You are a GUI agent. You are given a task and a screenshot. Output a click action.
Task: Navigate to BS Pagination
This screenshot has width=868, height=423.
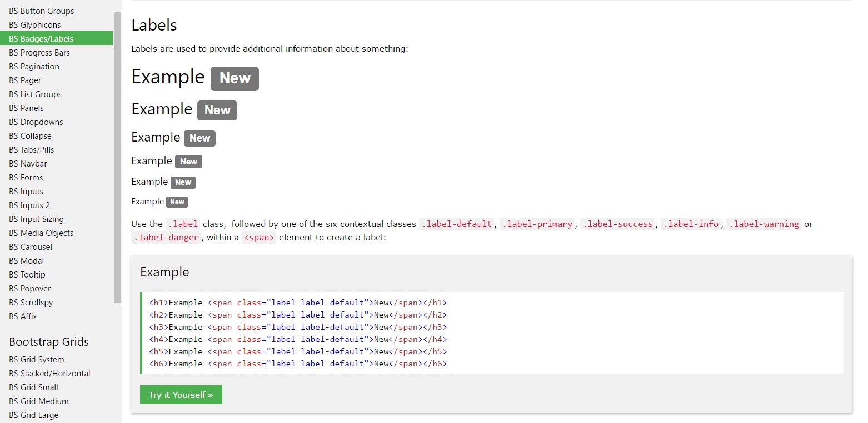[x=34, y=67]
